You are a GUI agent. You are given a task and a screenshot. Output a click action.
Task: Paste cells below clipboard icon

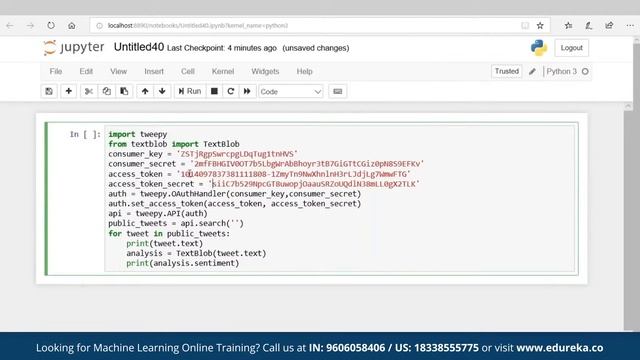pos(124,91)
